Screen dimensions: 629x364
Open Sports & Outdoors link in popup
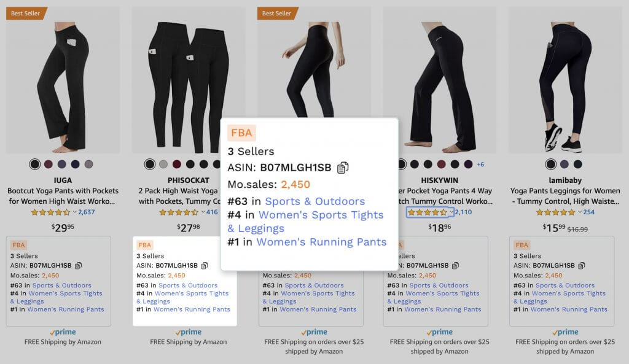click(315, 201)
